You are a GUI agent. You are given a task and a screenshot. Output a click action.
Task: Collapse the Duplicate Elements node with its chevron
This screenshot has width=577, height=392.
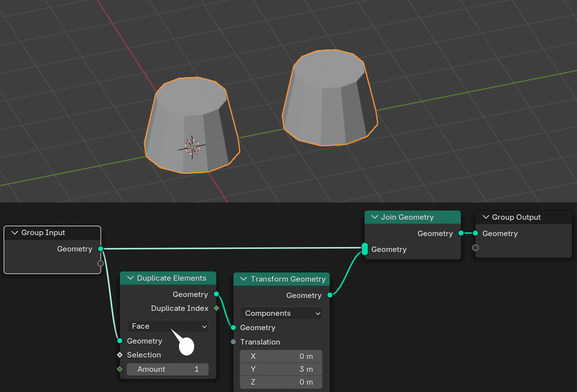pos(129,278)
